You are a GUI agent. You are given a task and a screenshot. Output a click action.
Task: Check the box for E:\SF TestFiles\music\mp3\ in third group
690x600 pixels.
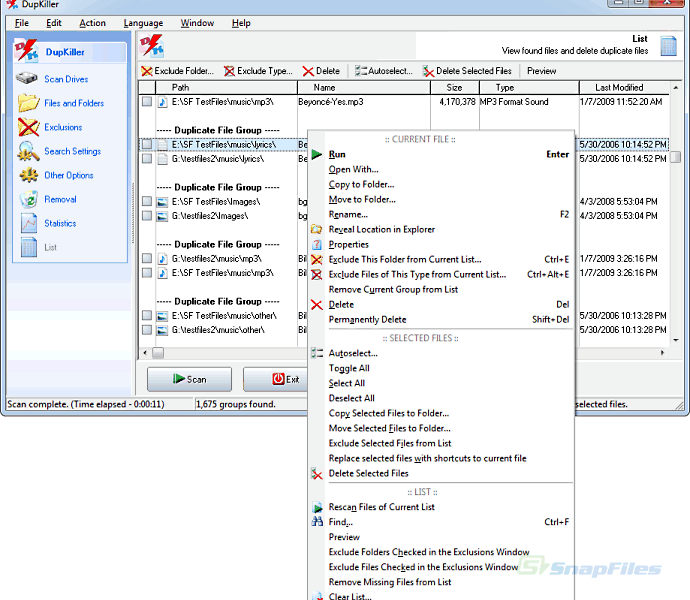(147, 273)
